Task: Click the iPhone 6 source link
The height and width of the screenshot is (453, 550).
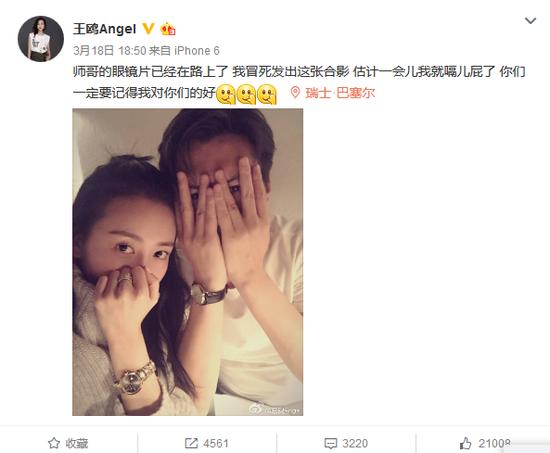Action: coord(197,51)
